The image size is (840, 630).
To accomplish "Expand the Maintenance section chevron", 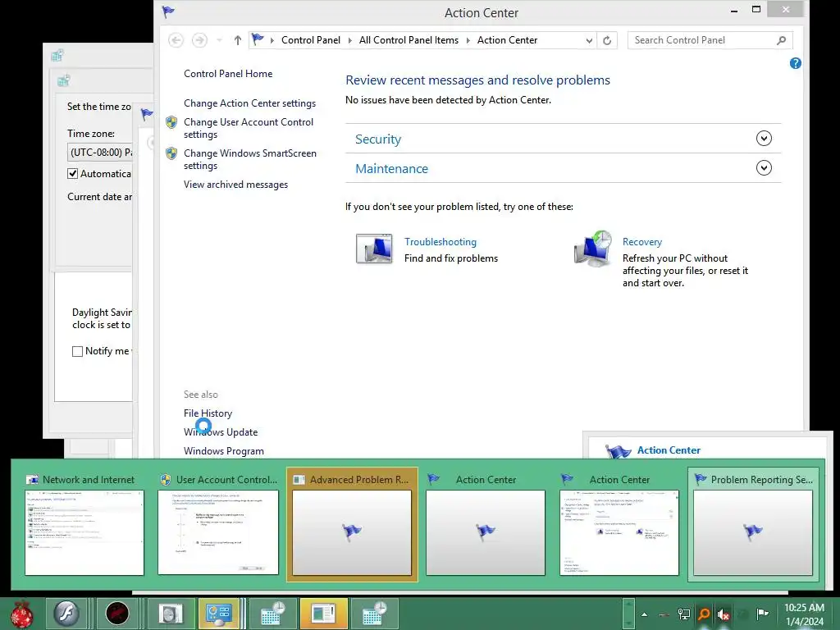I will tap(764, 168).
